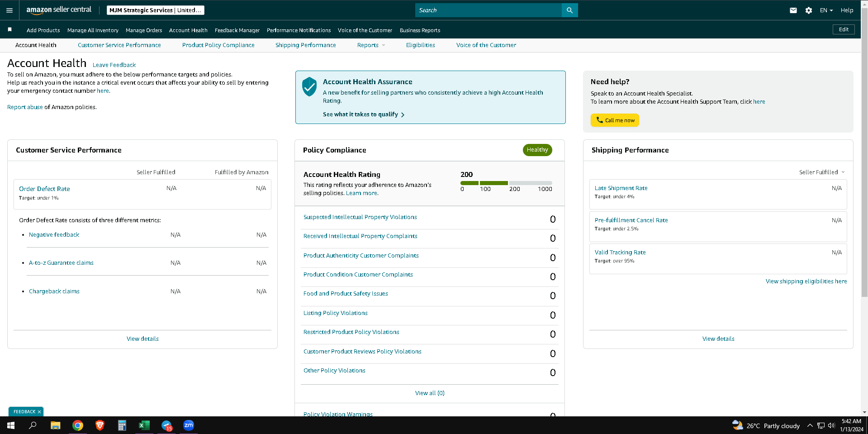Click View all (0) link
The width and height of the screenshot is (868, 434).
[x=430, y=393]
